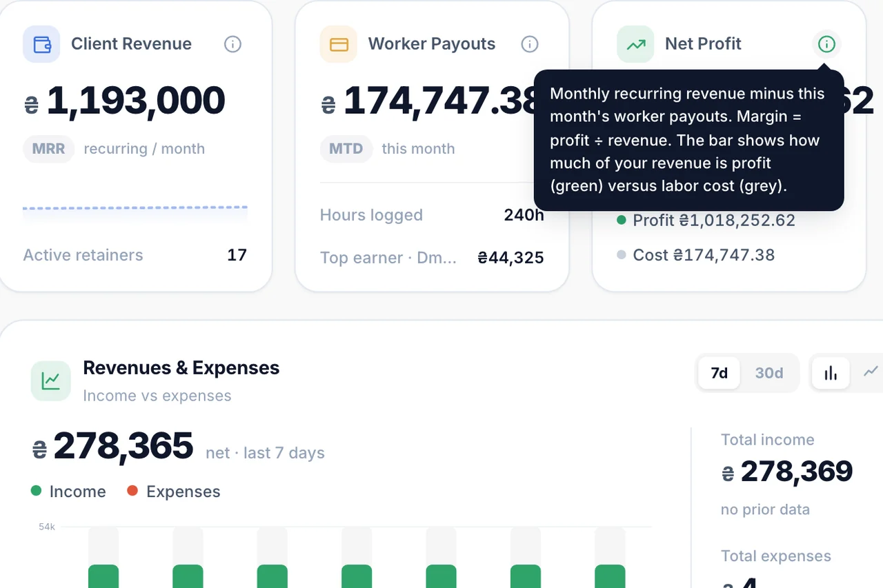883x588 pixels.
Task: Click the 54k axis label
Action: (47, 527)
